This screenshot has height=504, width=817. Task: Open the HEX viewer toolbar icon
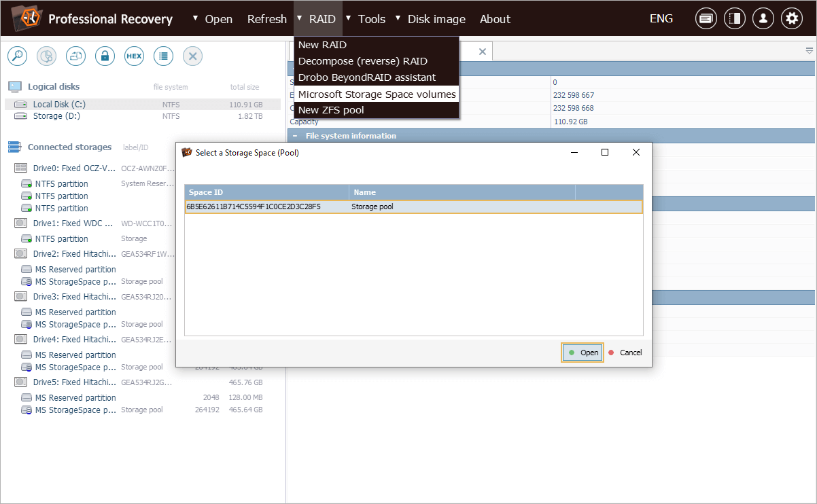click(134, 56)
